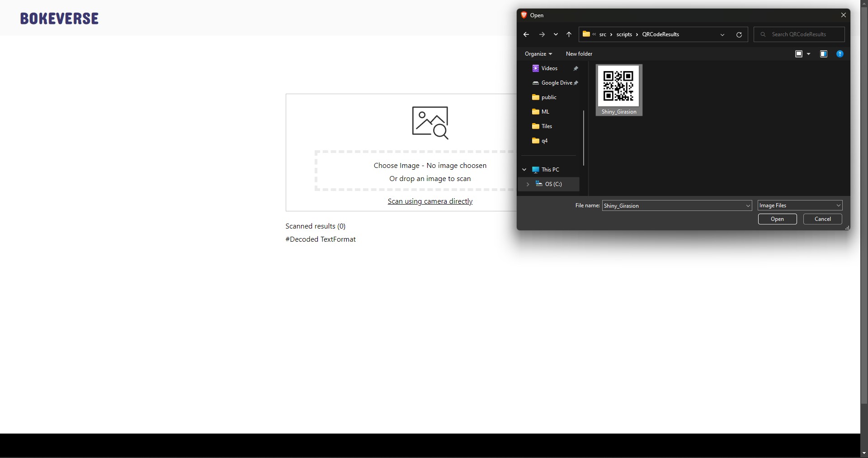Screen dimensions: 868x458
Task: Select 'scripts' in the path breadcrumb
Action: coord(624,34)
